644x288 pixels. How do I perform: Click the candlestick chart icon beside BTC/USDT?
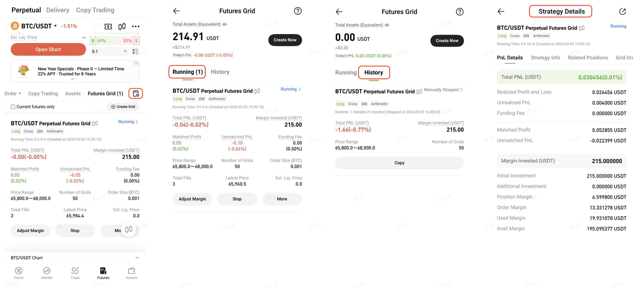pyautogui.click(x=122, y=26)
